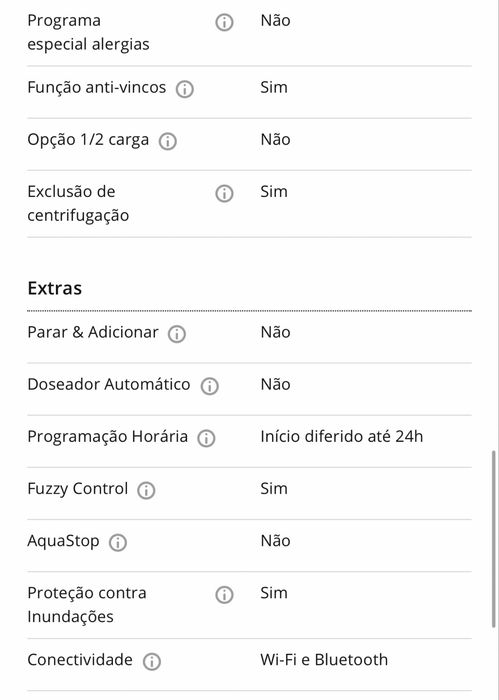Show info for Opção 1/2 carga
Image resolution: width=499 pixels, height=700 pixels.
click(x=168, y=141)
